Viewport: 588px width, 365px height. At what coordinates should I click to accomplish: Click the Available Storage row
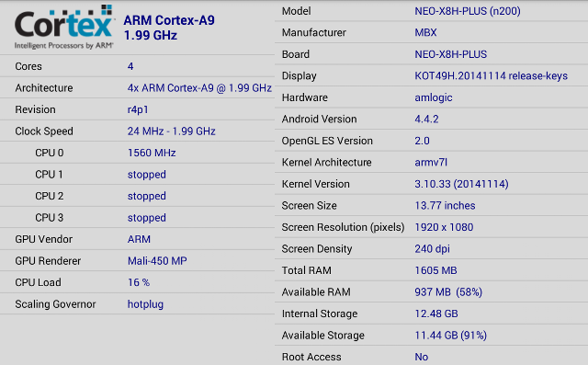tap(431, 335)
